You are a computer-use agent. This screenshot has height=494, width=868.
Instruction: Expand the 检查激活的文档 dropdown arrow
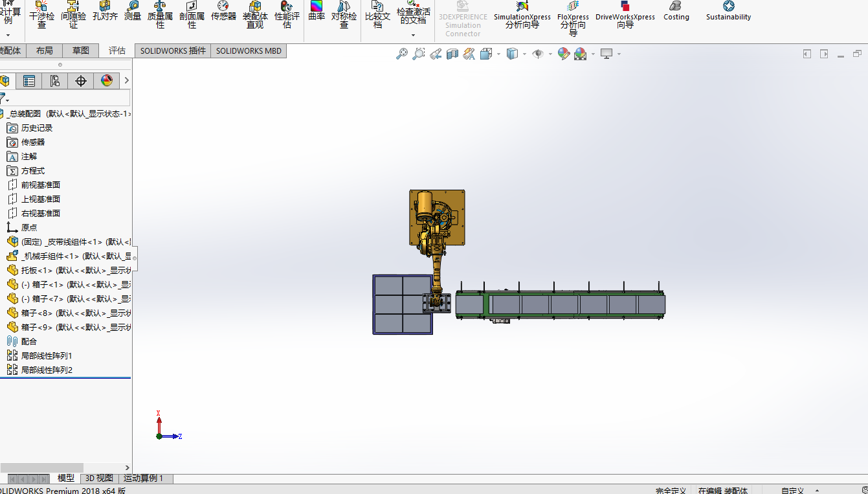tap(413, 35)
